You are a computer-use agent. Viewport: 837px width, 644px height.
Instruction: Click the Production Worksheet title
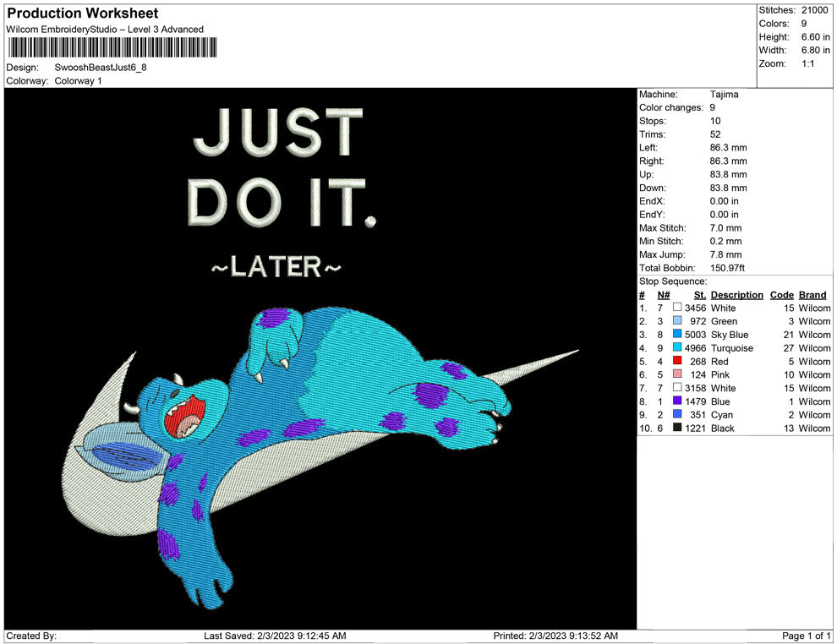pyautogui.click(x=83, y=14)
